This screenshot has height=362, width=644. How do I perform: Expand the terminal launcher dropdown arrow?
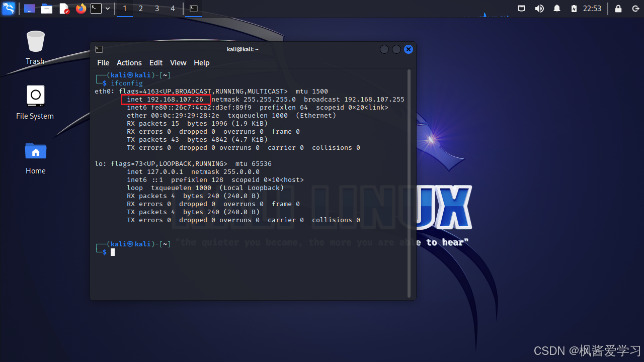click(108, 9)
